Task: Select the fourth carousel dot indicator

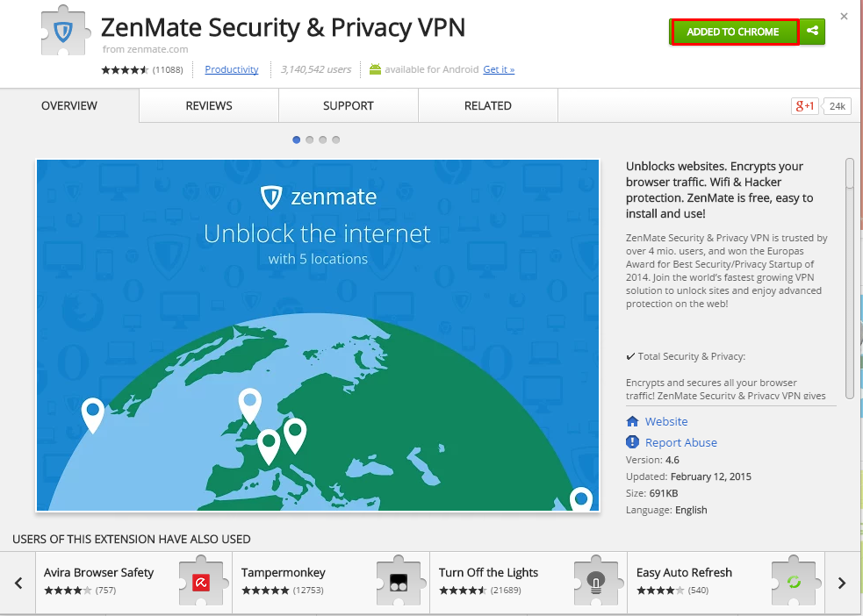Action: pos(335,140)
